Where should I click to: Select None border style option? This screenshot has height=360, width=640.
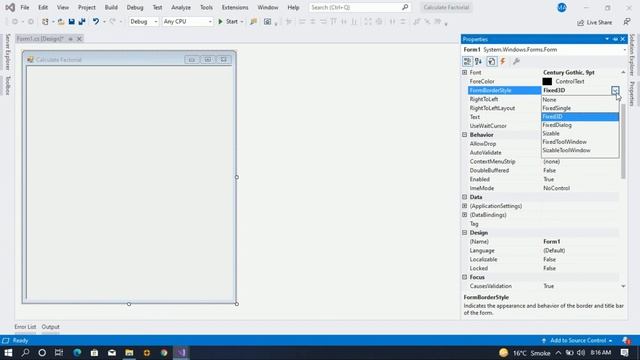coord(580,100)
